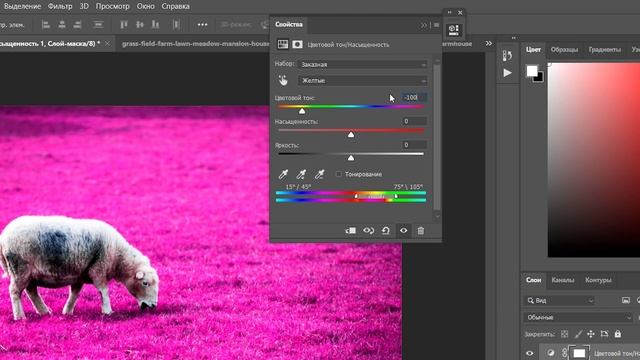The width and height of the screenshot is (640, 360).
Task: Click the lock all padlock icon
Action: pyautogui.click(x=618, y=334)
